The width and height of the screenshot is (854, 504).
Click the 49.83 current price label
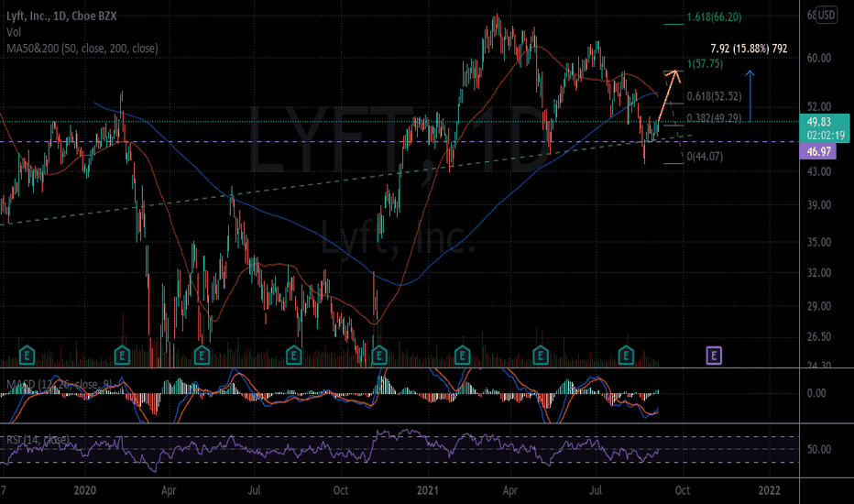[x=824, y=128]
